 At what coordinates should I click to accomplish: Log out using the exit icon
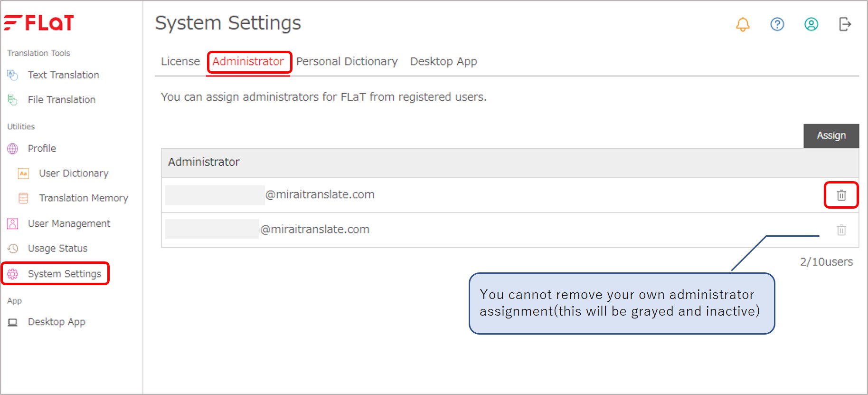845,24
